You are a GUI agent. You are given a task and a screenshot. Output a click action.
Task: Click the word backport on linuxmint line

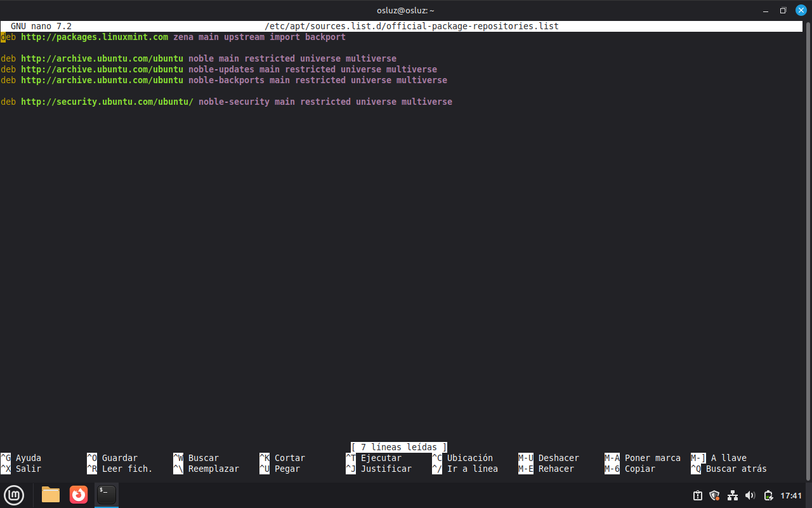point(325,37)
